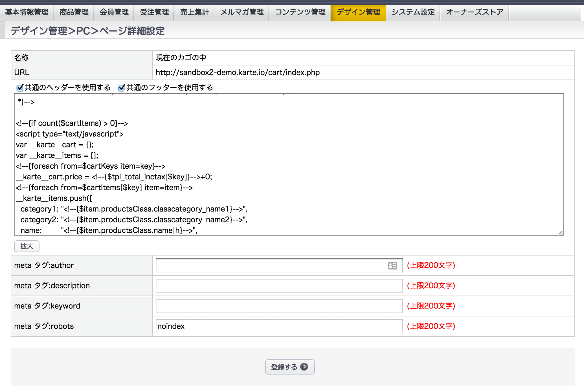Image resolution: width=584 pixels, height=392 pixels.
Task: Click the デザイン管理>PC>ページ詳細設定 heading
Action: click(88, 31)
